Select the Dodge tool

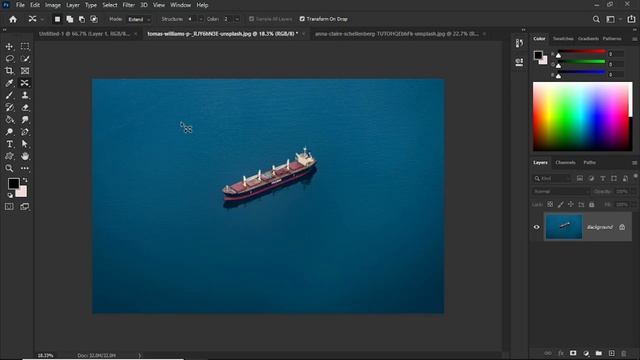[9, 132]
